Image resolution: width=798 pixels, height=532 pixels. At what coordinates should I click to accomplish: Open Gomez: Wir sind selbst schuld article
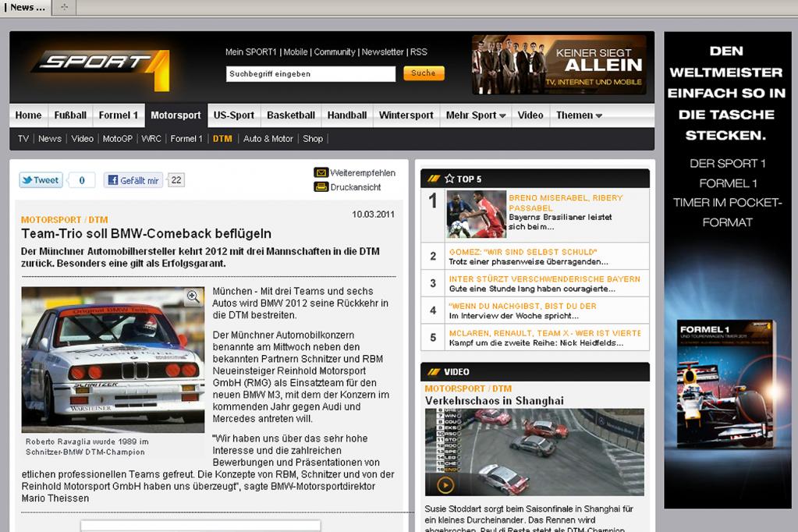(x=523, y=252)
